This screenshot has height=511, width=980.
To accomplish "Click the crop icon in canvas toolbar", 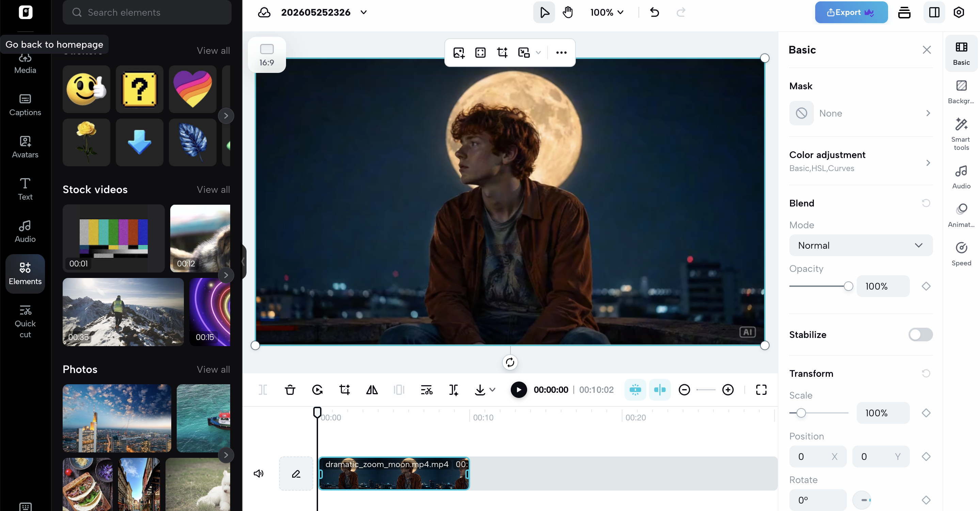I will click(x=502, y=52).
